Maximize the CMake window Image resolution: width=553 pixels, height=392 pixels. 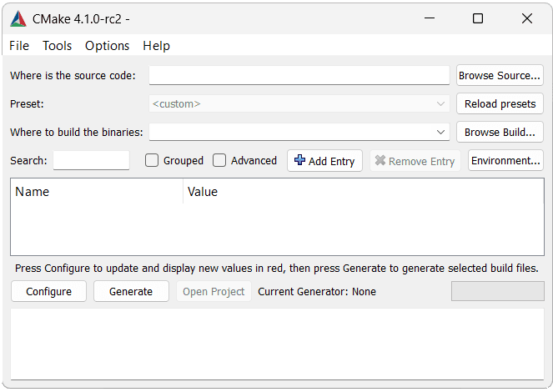(x=478, y=18)
